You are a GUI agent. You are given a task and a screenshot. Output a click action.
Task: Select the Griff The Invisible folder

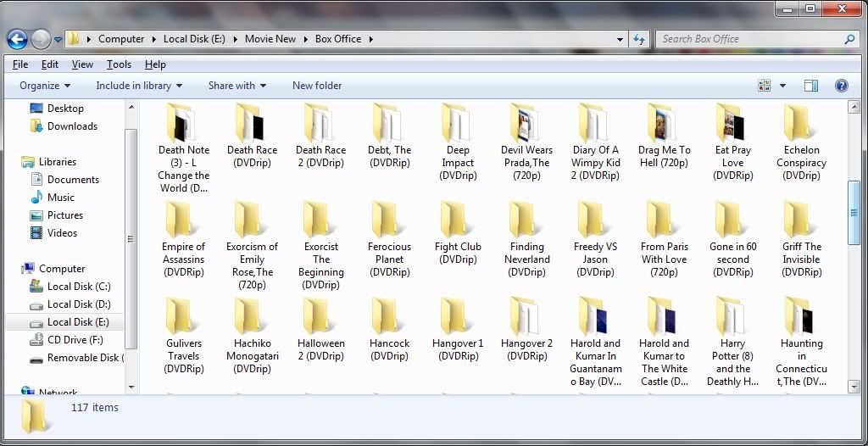[x=802, y=239]
